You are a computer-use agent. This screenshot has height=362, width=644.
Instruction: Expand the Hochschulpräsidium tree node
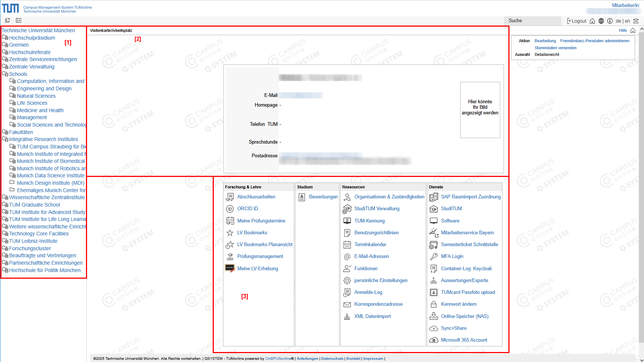click(5, 38)
